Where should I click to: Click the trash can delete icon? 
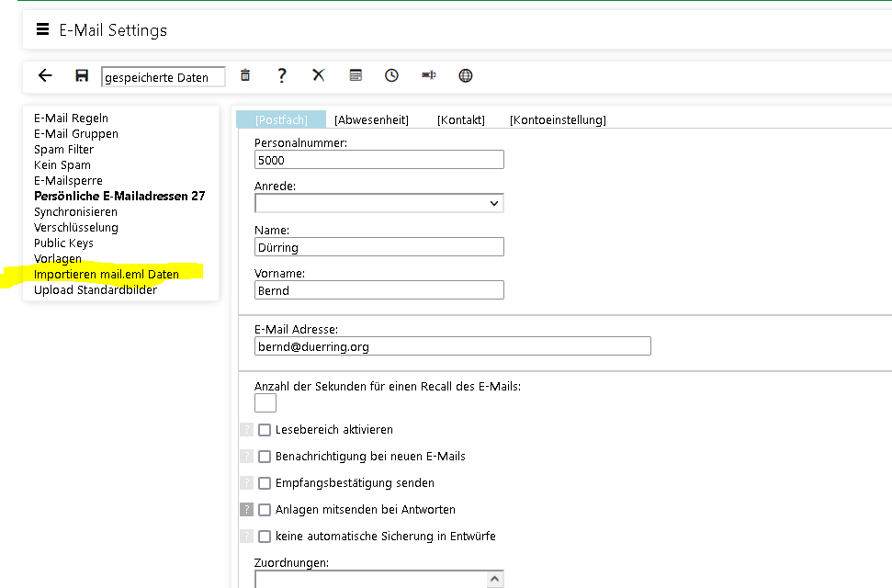click(x=245, y=75)
